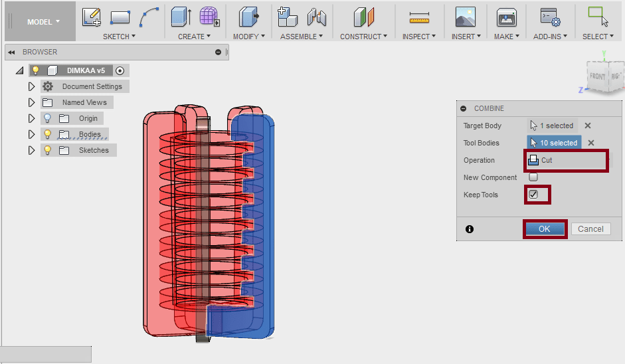Open the ADD-INS menu
The width and height of the screenshot is (625, 364).
click(x=550, y=37)
